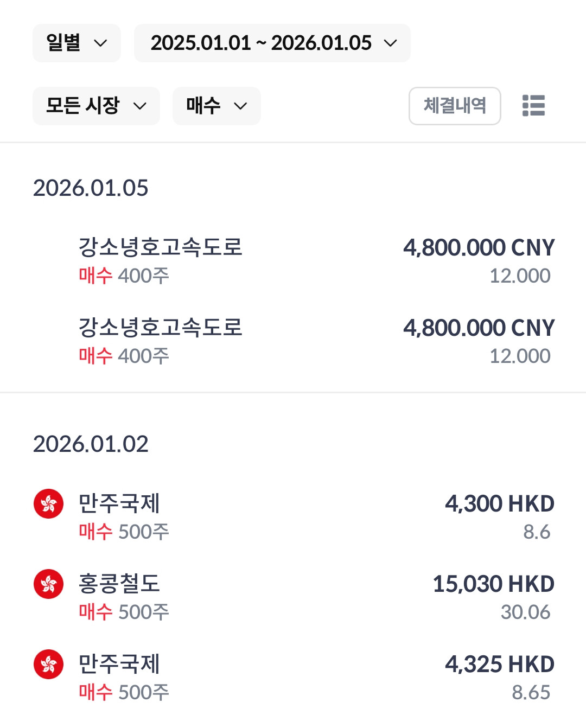Expand the 매수 trade type dropdown
This screenshot has height=728, width=586.
click(x=216, y=106)
